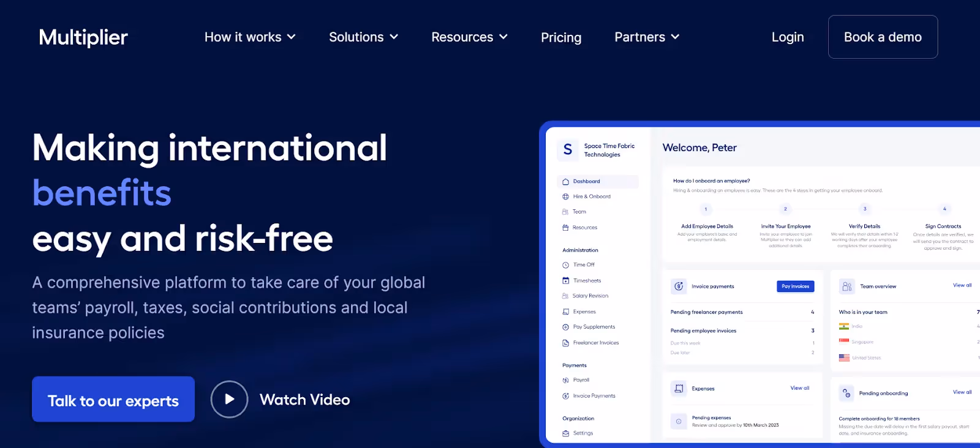Click the Invoice payments card icon
The image size is (980, 448).
pyautogui.click(x=679, y=286)
